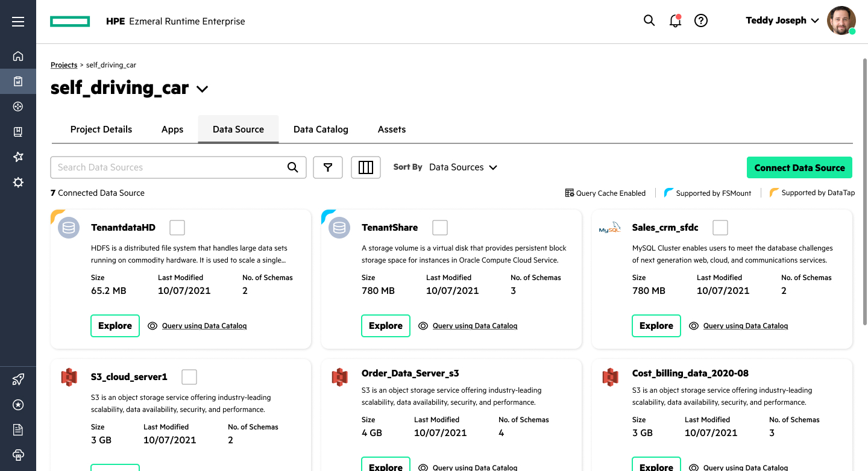Click Teddy Joseph's avatar photo
The image size is (868, 471).
tap(841, 20)
